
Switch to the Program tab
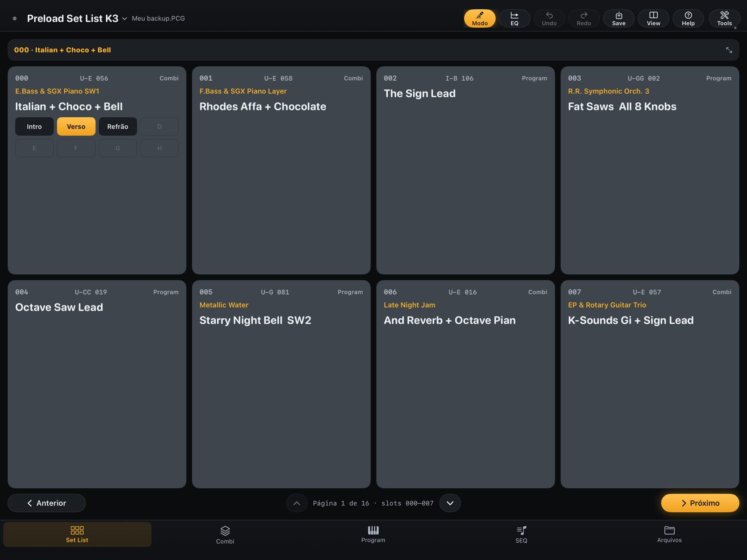pyautogui.click(x=373, y=535)
